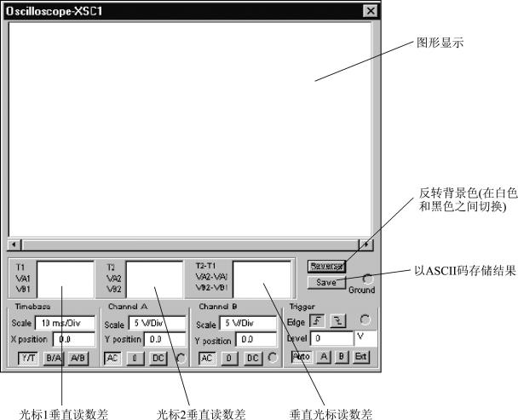Viewport: 518px width, 420px height.
Task: Select the falling edge trigger icon
Action: tap(338, 321)
